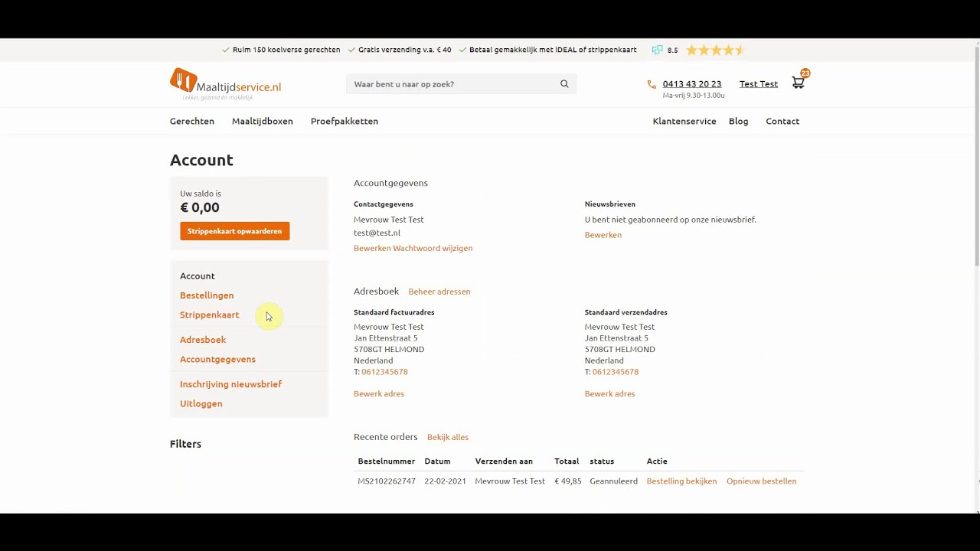The image size is (980, 551).
Task: Click the search magnifier icon
Action: (x=564, y=84)
